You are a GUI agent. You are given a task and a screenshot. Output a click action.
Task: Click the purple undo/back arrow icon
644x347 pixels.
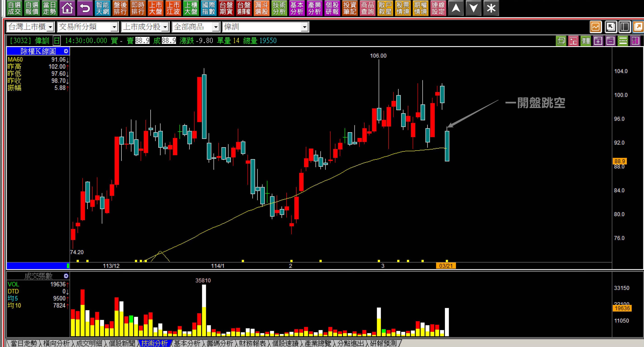click(85, 8)
